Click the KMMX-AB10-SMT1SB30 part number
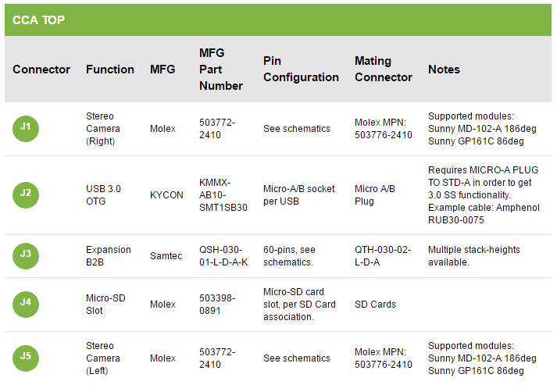 point(223,194)
